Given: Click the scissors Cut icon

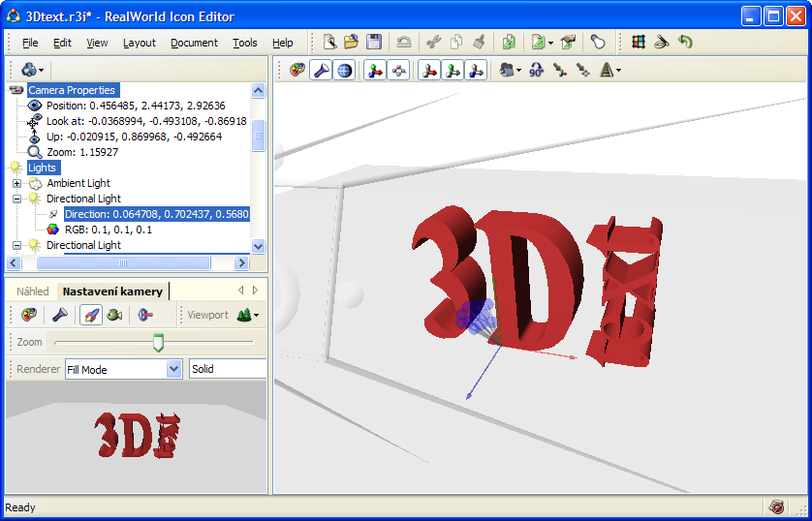Looking at the screenshot, I should (433, 42).
